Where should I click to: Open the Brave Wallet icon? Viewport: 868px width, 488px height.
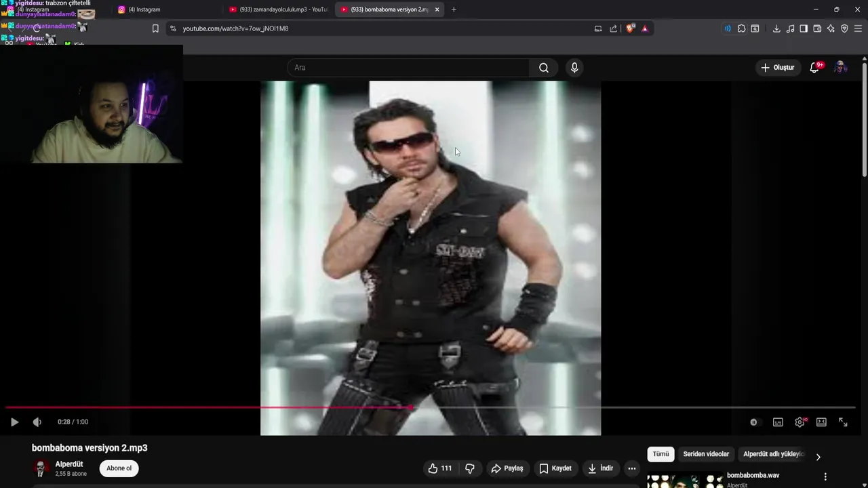(x=817, y=28)
